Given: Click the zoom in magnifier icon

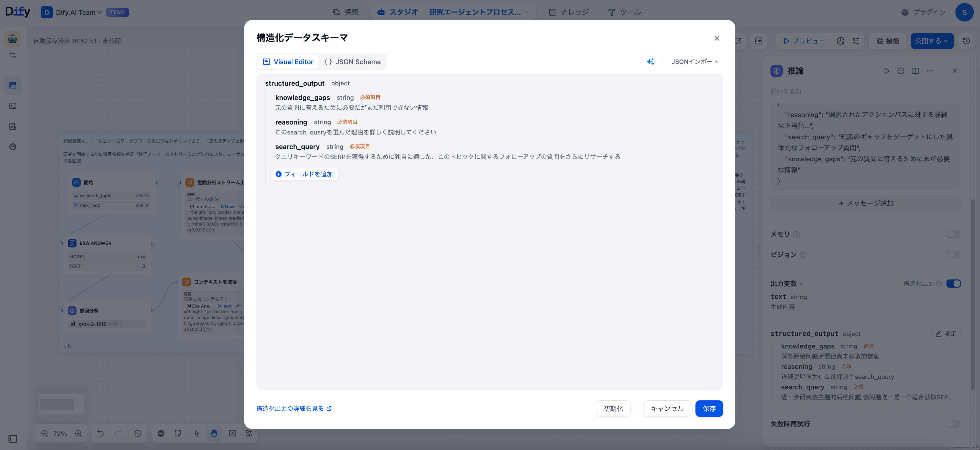Looking at the screenshot, I should tap(78, 434).
